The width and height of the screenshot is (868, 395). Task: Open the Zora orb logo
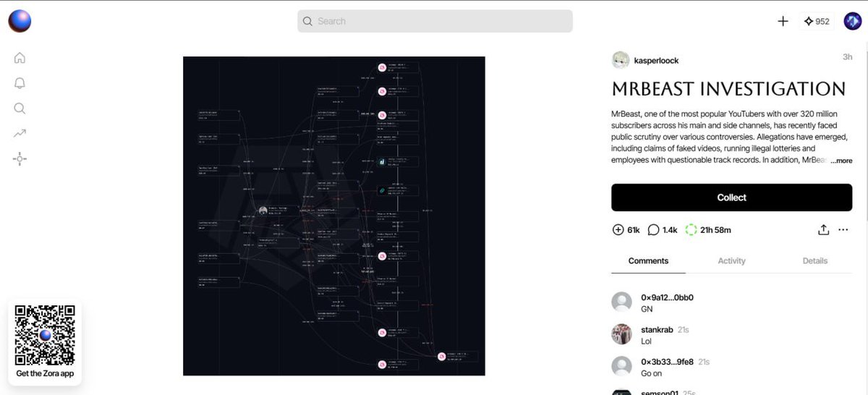click(20, 21)
